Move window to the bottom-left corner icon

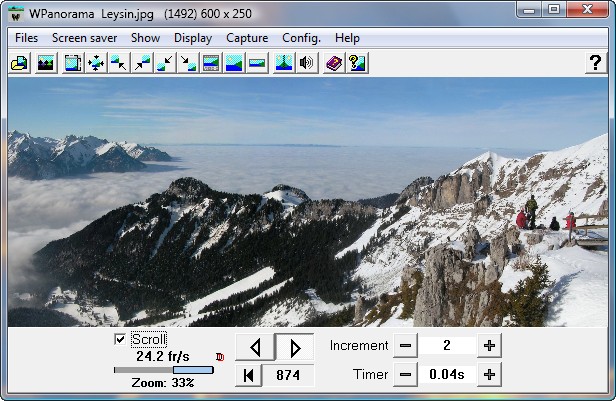tap(165, 63)
